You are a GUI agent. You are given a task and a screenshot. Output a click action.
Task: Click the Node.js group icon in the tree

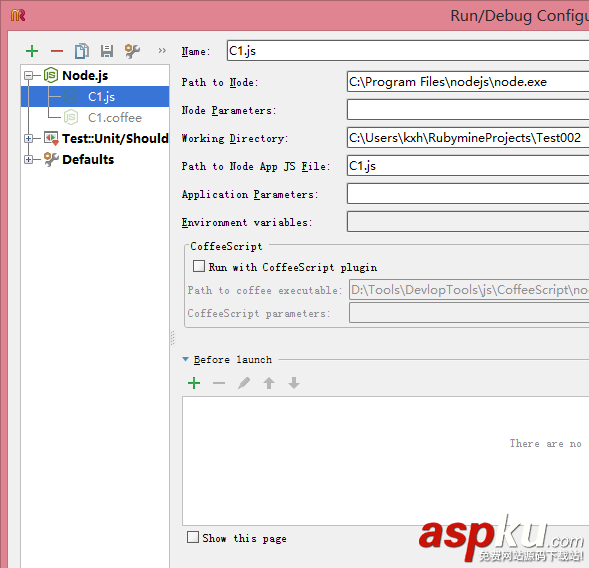51,75
